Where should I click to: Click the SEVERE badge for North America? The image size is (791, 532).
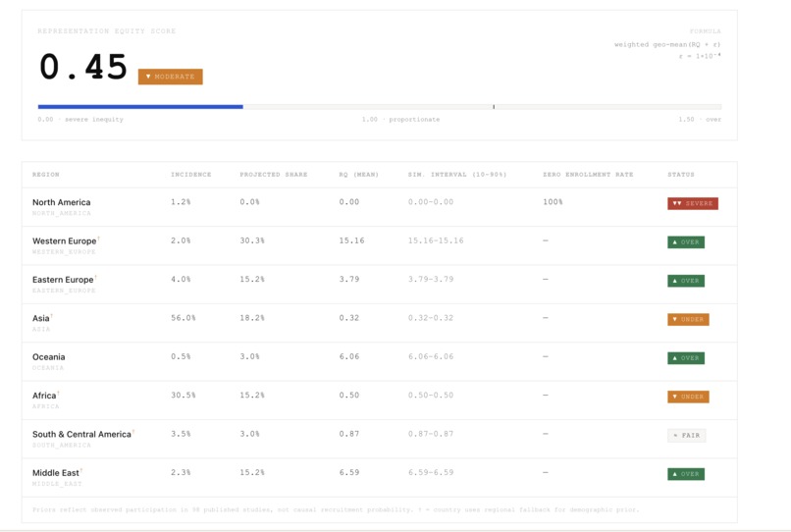[693, 203]
